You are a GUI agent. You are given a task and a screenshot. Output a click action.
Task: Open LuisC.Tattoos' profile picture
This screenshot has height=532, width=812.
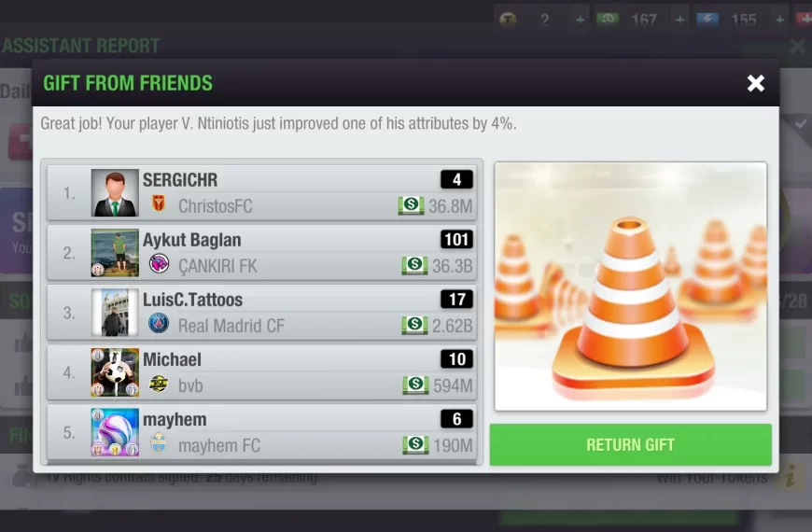click(x=115, y=313)
